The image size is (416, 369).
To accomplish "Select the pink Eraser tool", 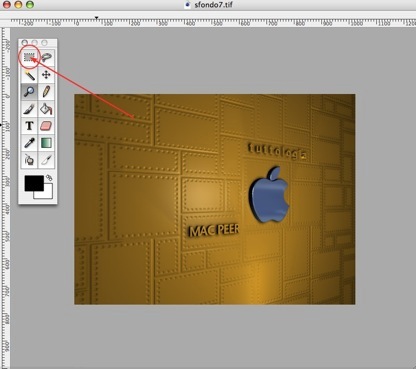I will [46, 126].
